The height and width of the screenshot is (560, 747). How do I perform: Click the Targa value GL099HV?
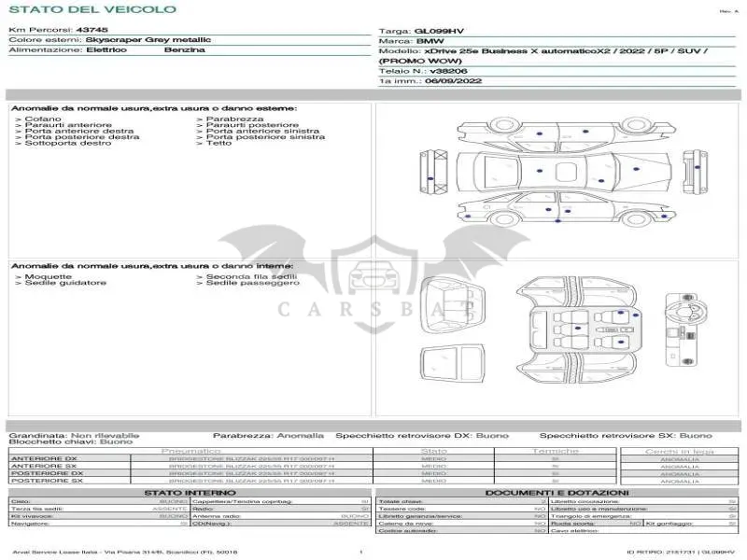pos(439,32)
